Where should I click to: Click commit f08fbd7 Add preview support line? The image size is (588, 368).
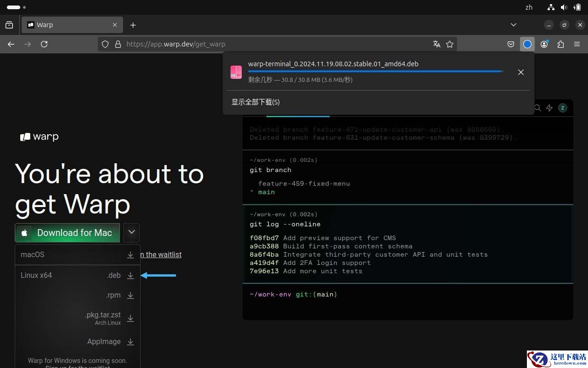[x=323, y=238]
